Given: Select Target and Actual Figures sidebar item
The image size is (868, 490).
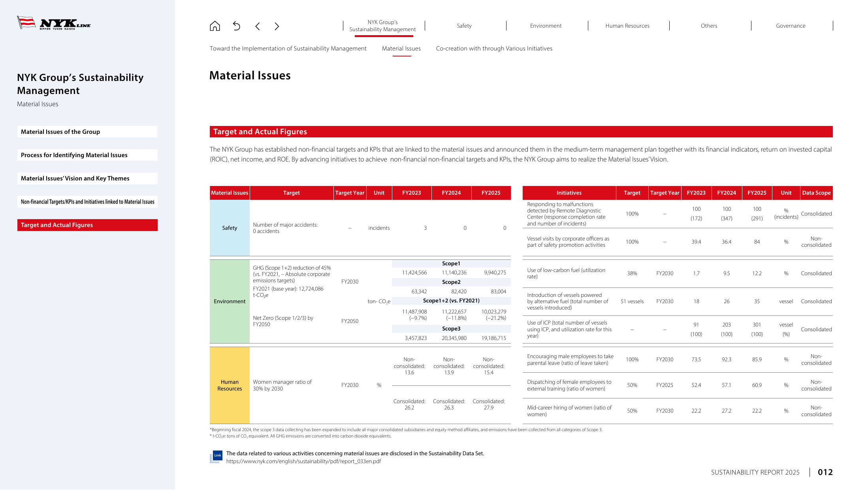Looking at the screenshot, I should 87,225.
